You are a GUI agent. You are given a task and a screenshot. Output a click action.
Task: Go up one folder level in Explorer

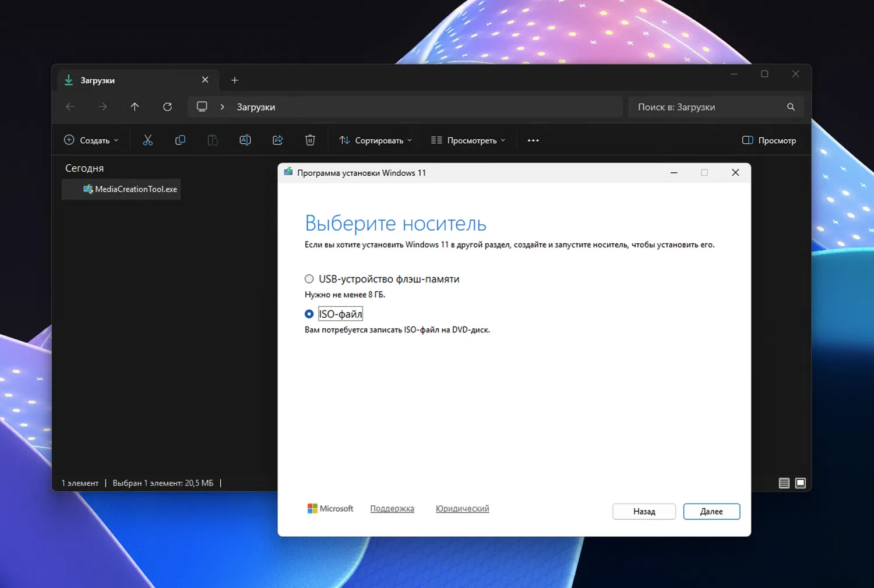[135, 107]
